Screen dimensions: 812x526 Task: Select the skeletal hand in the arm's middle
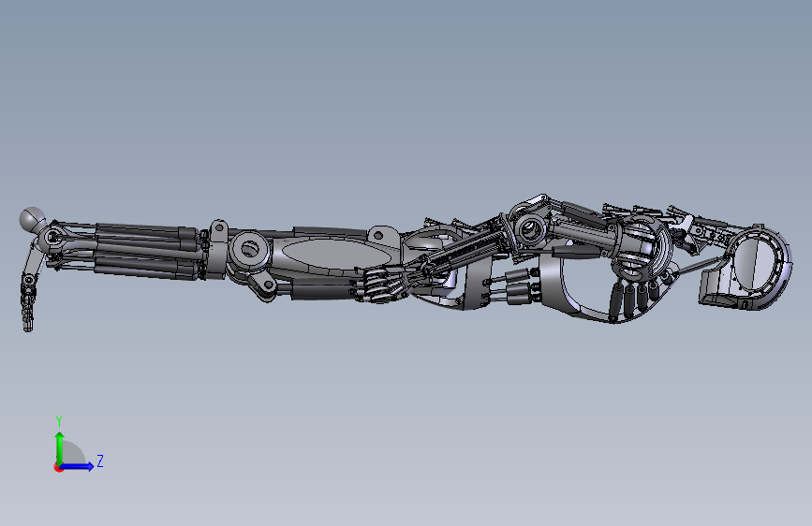(x=386, y=284)
